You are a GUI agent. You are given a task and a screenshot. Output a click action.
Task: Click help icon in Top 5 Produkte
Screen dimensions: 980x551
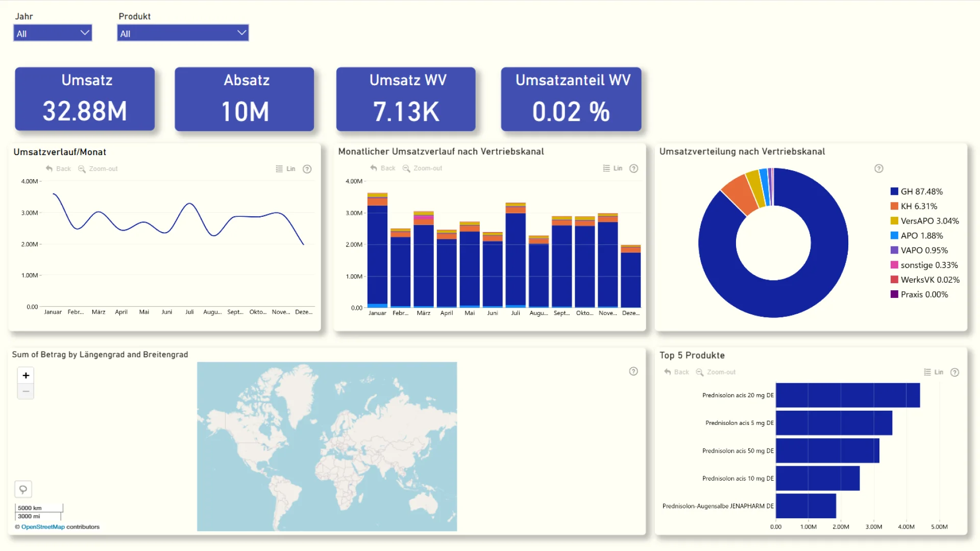coord(954,372)
